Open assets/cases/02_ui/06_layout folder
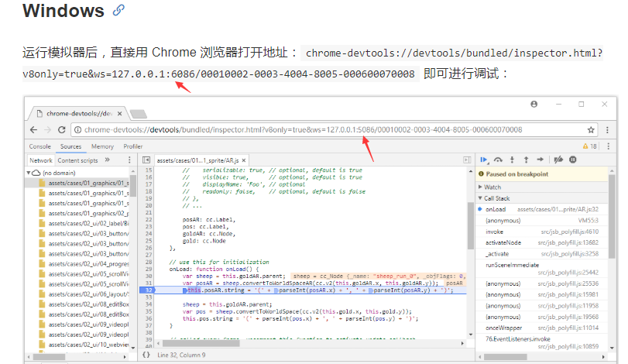 (84, 294)
